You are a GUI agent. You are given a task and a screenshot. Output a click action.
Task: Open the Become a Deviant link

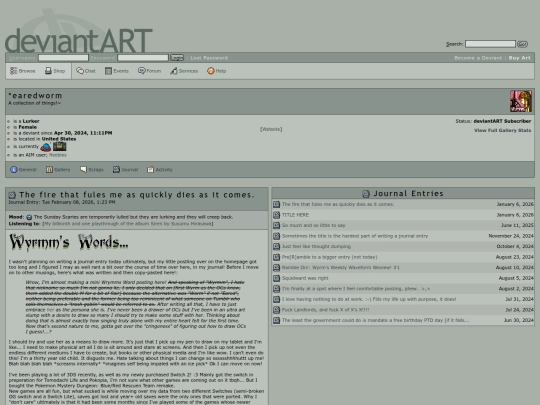click(x=478, y=58)
